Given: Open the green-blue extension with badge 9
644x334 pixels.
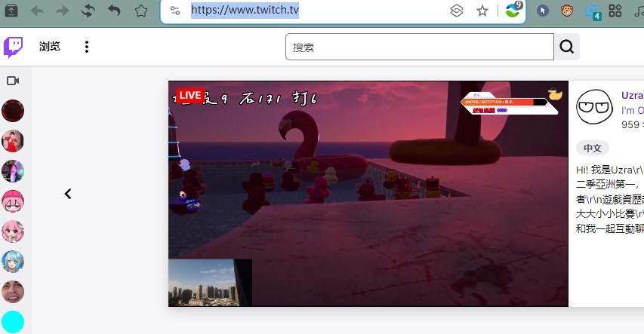Looking at the screenshot, I should pos(514,9).
